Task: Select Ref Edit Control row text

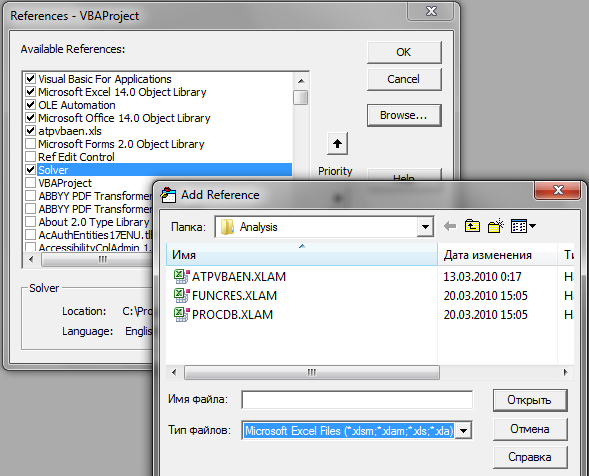Action: pyautogui.click(x=76, y=157)
